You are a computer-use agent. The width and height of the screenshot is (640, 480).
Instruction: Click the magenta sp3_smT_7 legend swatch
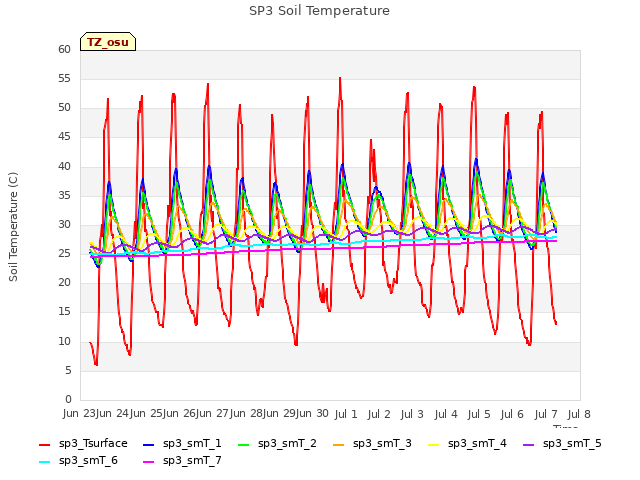point(149,462)
